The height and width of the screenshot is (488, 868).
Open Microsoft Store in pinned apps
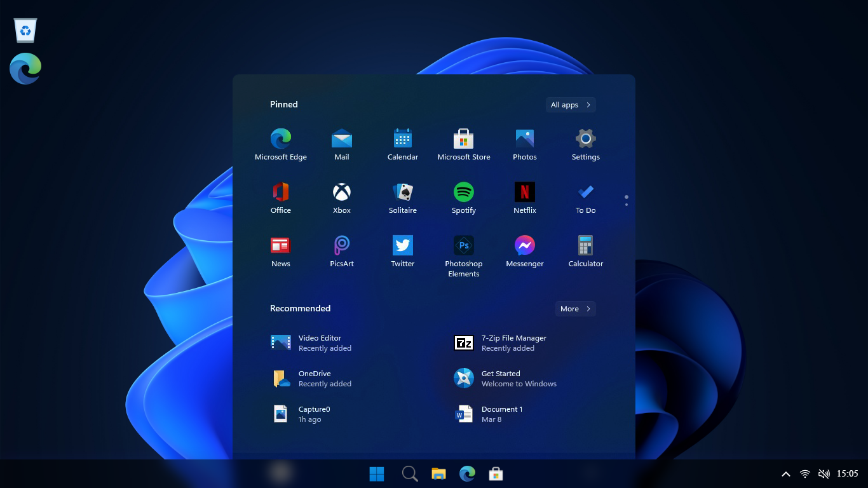[x=464, y=145]
